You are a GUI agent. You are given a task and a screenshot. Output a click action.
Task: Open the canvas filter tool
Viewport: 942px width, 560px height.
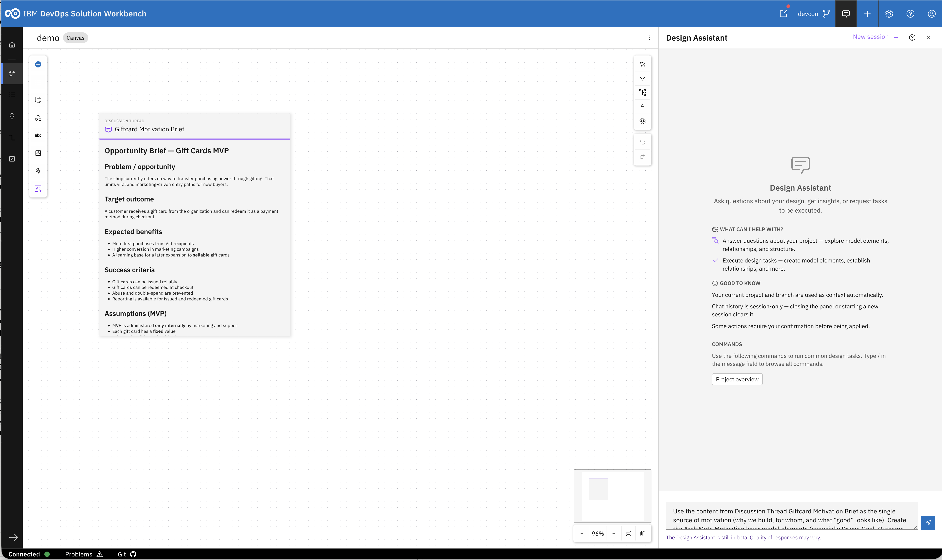(642, 79)
